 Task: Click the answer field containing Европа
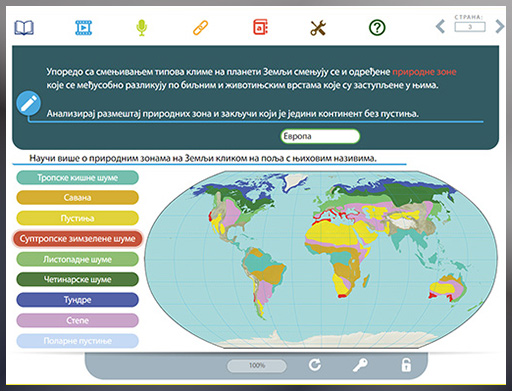(320, 136)
